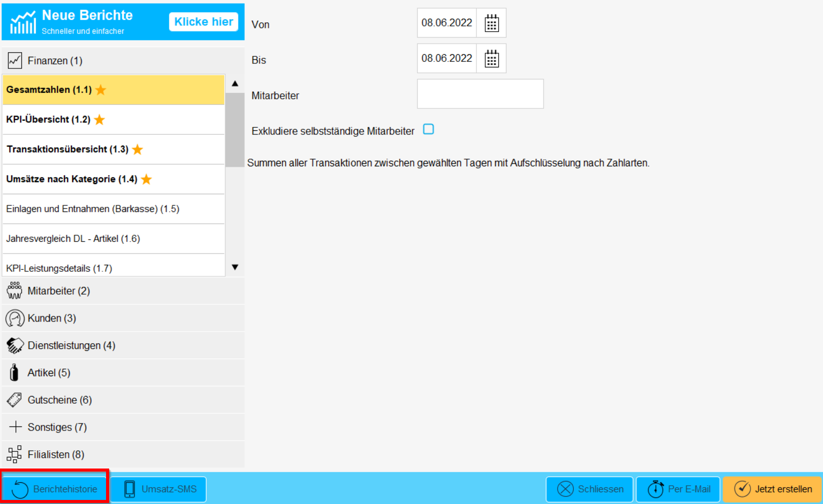This screenshot has height=504, width=823.
Task: Click the favorite star on Gesamtzahlen (1.1)
Action: pyautogui.click(x=101, y=90)
